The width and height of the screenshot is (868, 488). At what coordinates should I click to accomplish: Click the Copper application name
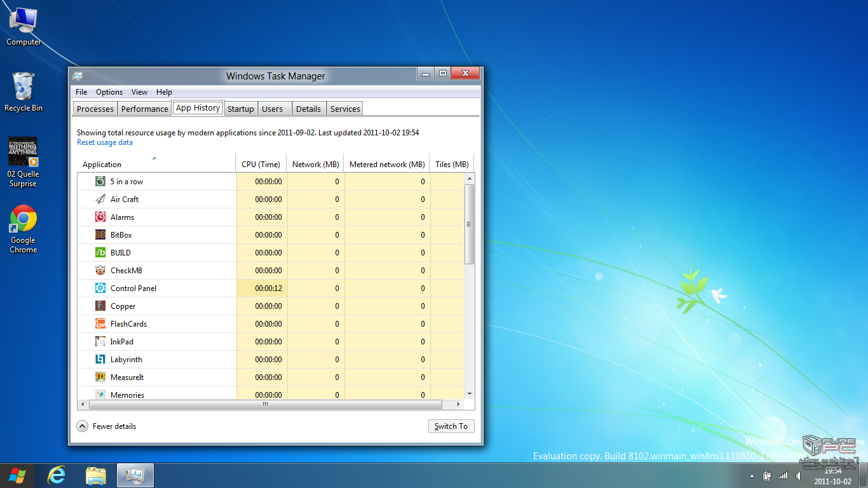[123, 306]
